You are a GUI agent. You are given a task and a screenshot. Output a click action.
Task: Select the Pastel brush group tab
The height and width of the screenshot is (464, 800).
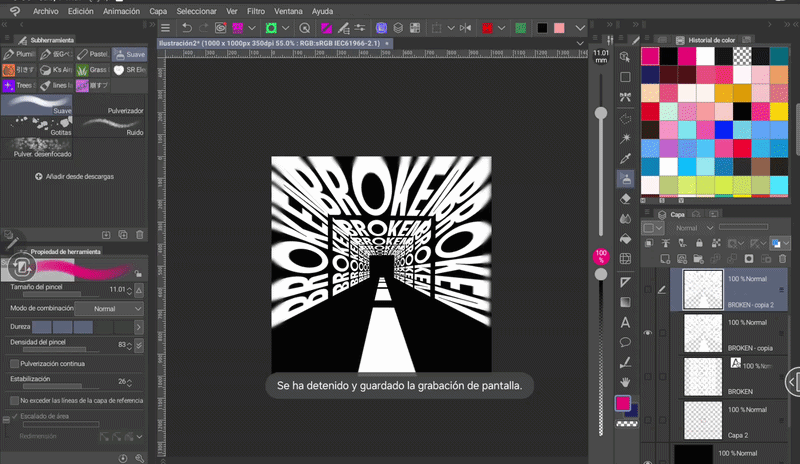point(93,54)
